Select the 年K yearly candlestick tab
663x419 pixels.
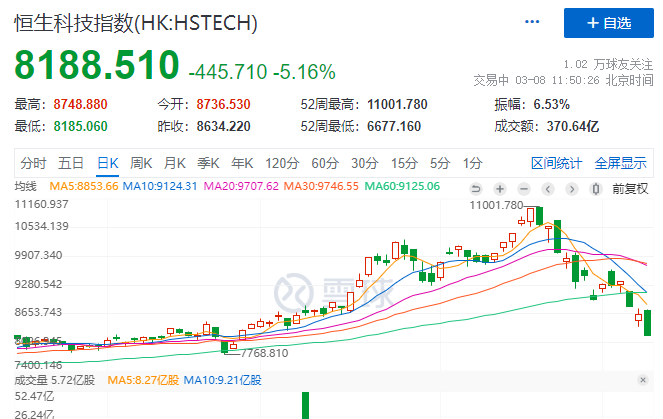(x=242, y=163)
